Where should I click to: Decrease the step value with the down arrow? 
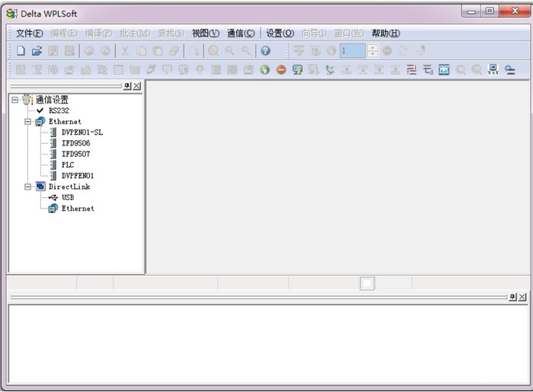pyautogui.click(x=373, y=54)
